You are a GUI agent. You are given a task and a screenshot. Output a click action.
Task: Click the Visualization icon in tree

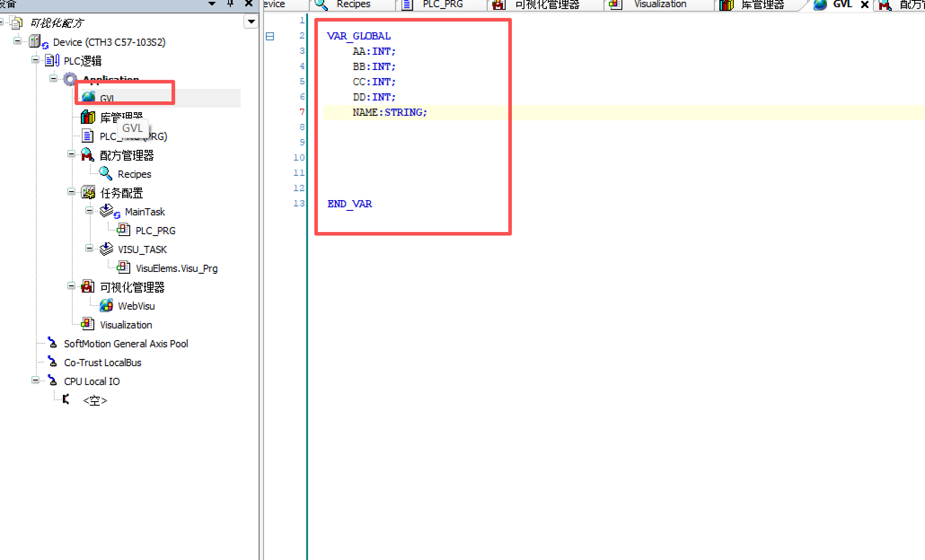coord(88,324)
